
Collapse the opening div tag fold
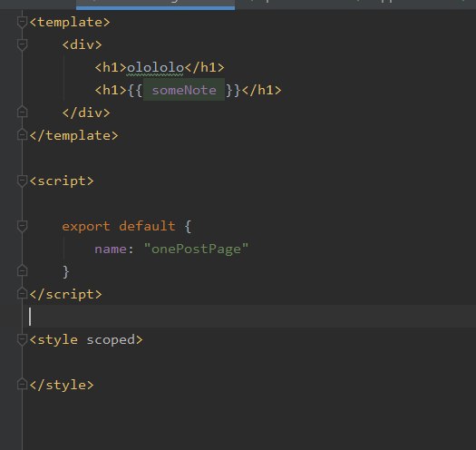(22, 45)
